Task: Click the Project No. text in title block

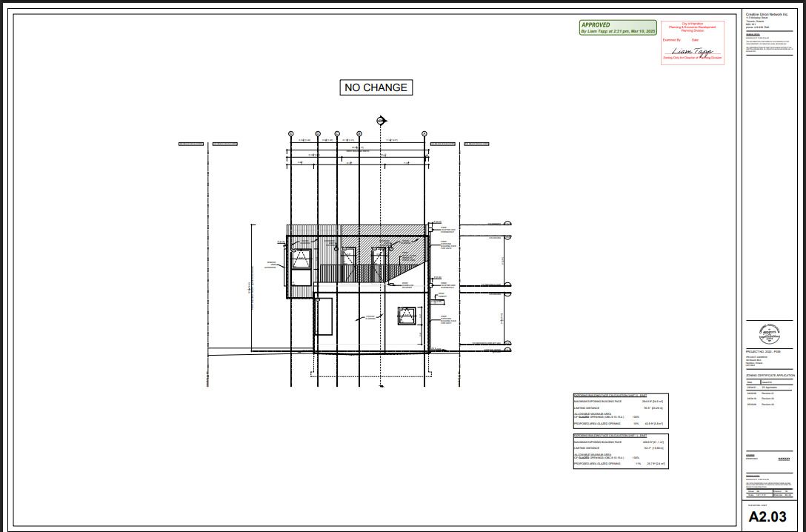Action: [763, 352]
